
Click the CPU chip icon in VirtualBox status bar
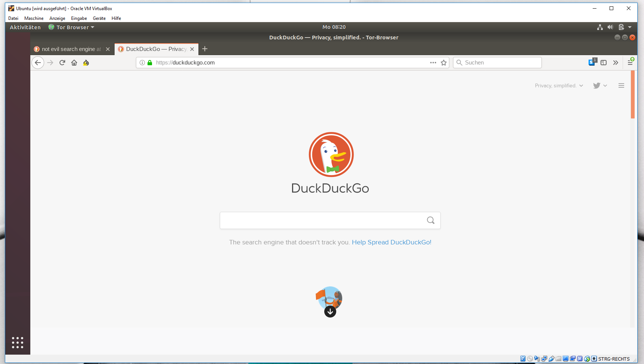coord(580,359)
